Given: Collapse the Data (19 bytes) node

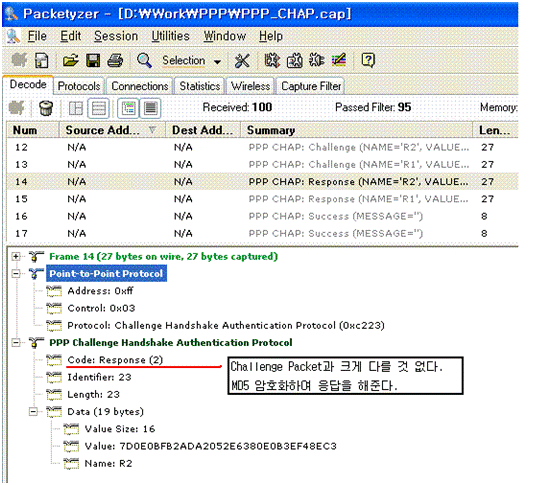Looking at the screenshot, I should 33,412.
